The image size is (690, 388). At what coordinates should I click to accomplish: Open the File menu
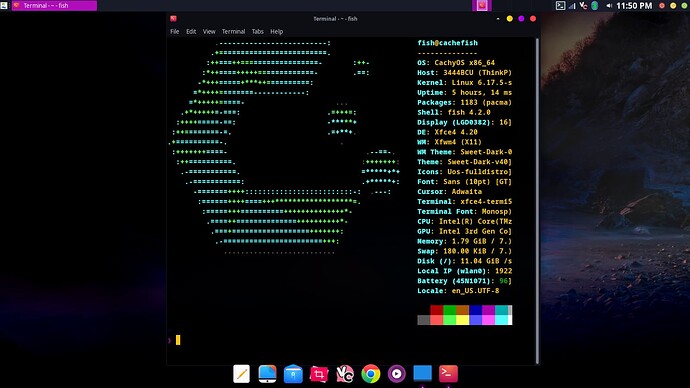(175, 32)
